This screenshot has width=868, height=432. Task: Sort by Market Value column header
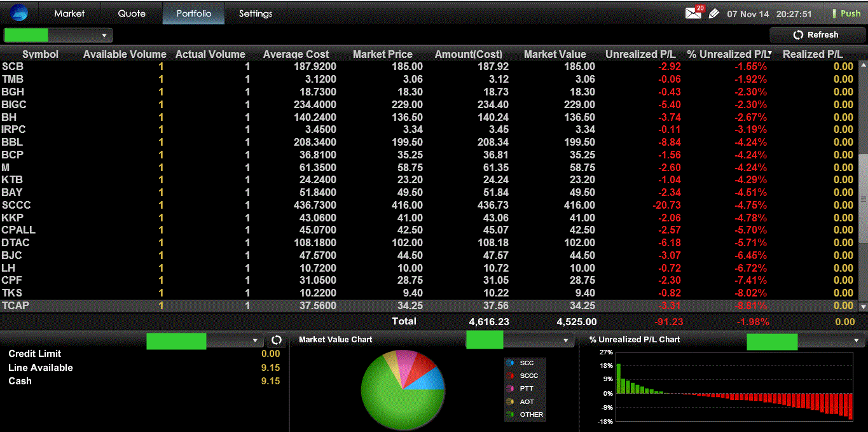(x=555, y=54)
